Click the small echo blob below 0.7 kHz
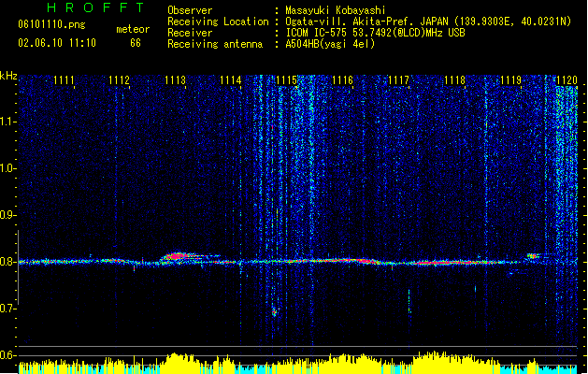This screenshot has width=588, height=374. point(275,311)
